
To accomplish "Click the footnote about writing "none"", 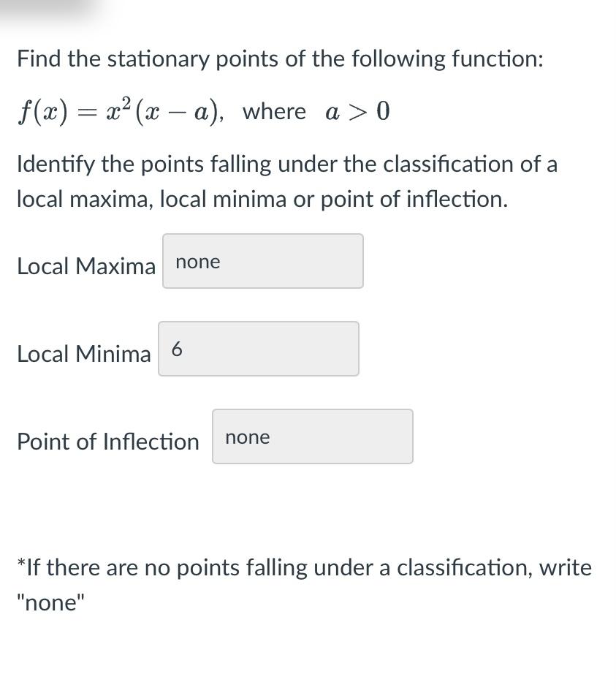I will [304, 584].
